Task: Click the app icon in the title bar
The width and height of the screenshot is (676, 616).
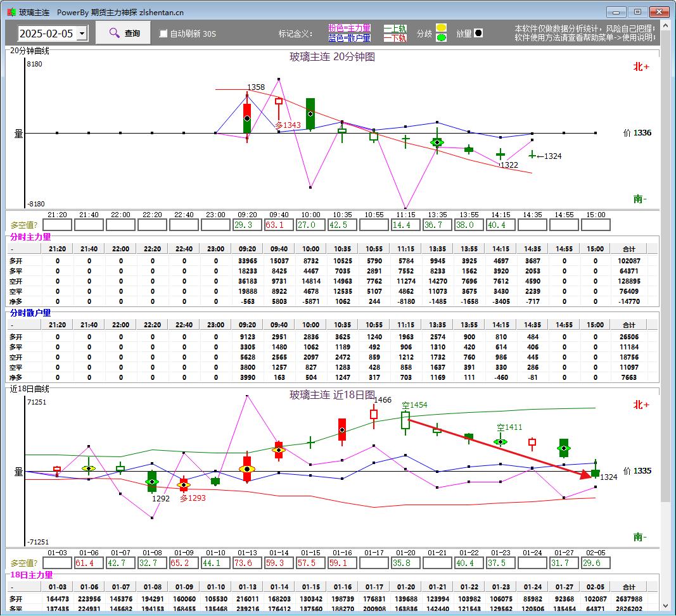Action: 11,12
